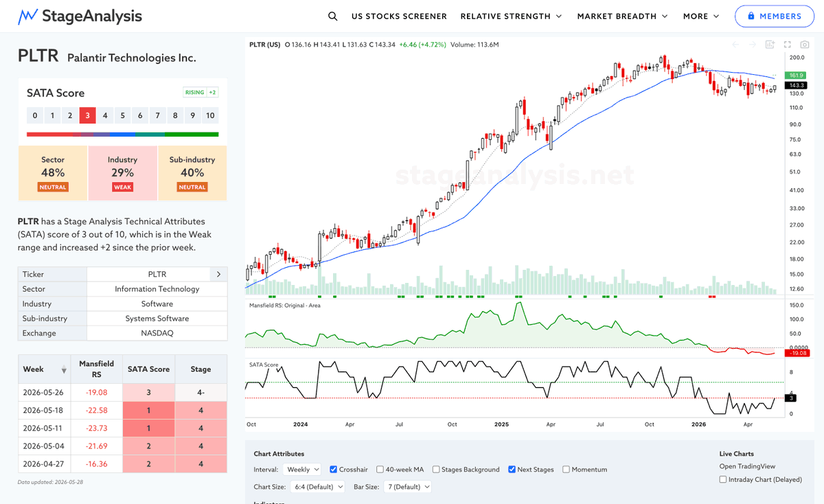Open the Interval Weekly dropdown
The width and height of the screenshot is (824, 504).
302,470
